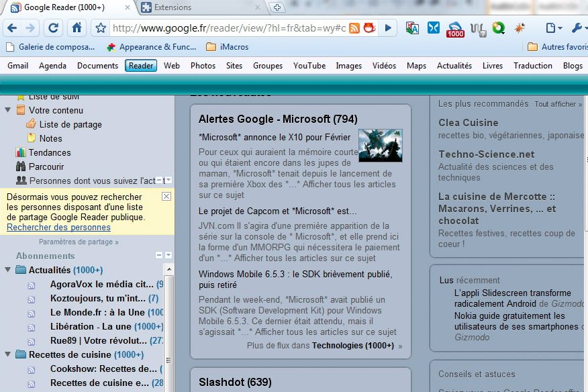Reload the page with the refresh icon
588x392 pixels.
coord(53,28)
